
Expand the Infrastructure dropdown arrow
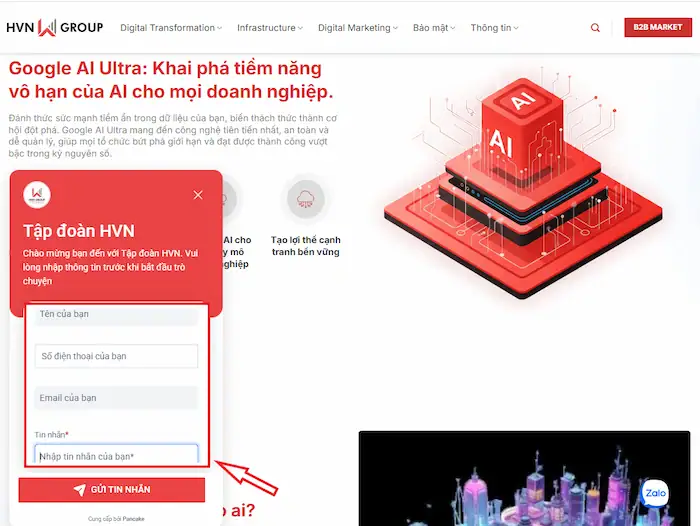pos(301,29)
